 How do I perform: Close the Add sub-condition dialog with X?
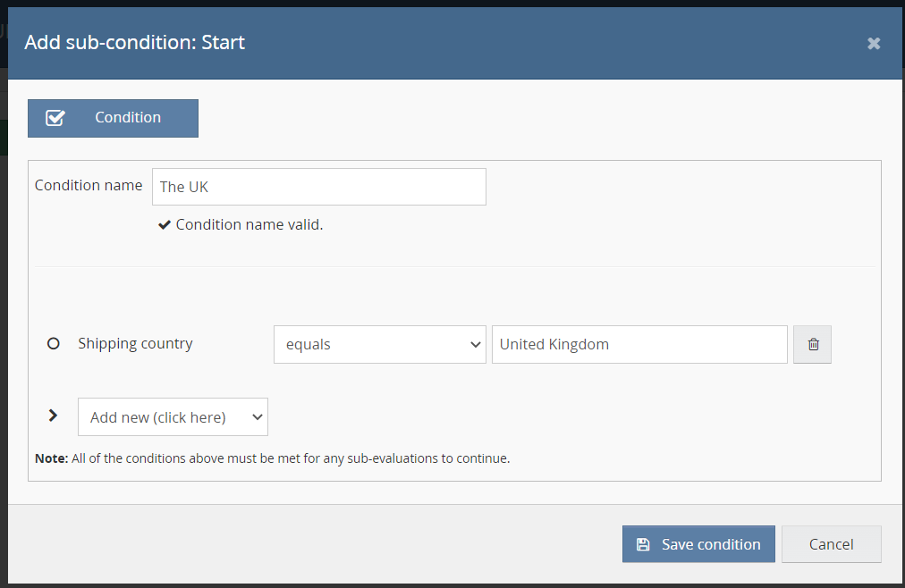point(874,43)
